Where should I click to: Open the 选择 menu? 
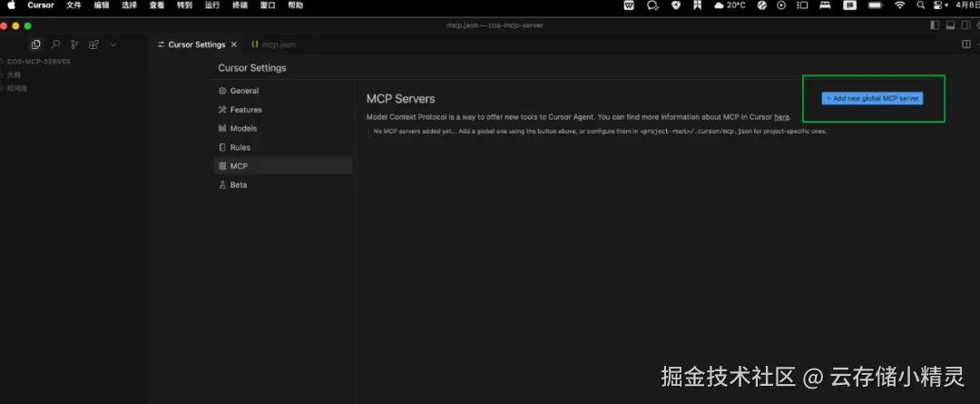click(130, 5)
